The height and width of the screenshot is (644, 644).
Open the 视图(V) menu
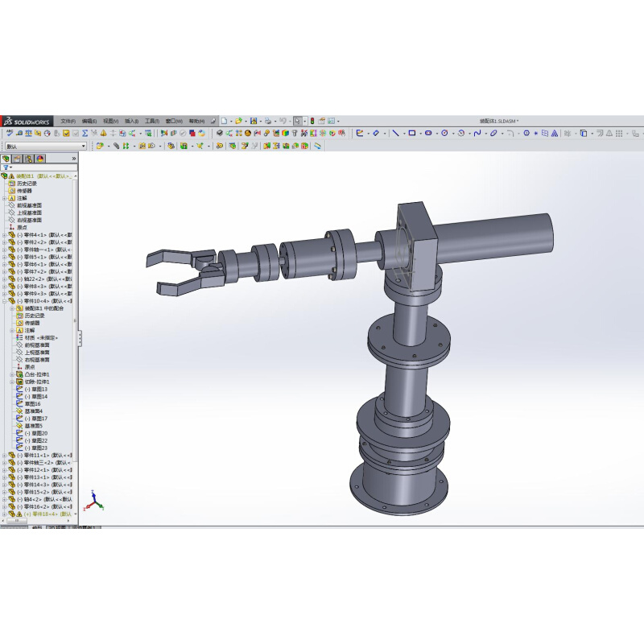click(110, 122)
